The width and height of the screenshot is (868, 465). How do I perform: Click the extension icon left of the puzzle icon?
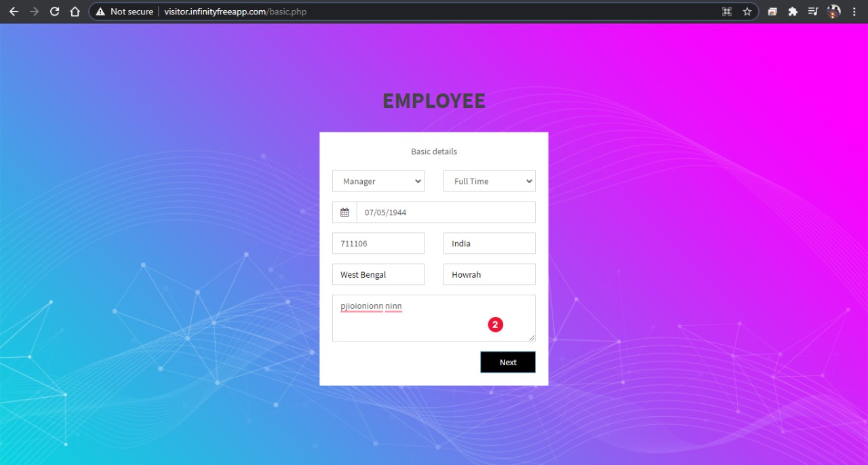[772, 12]
